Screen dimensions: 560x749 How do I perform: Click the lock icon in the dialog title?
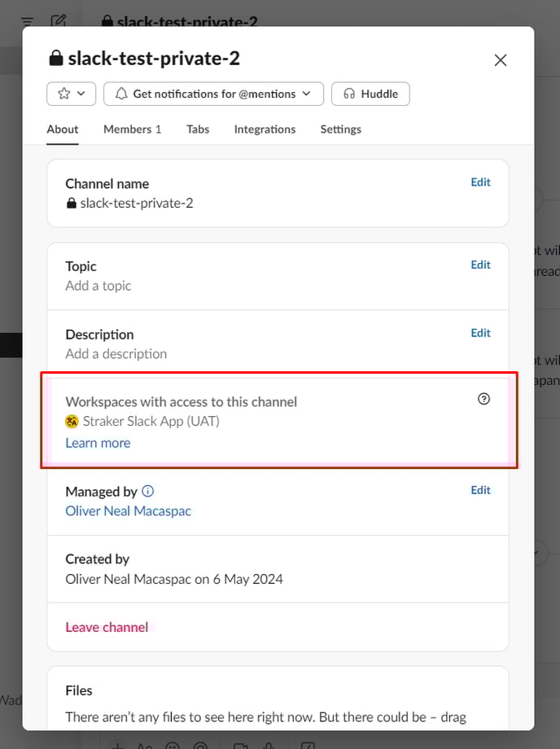[x=56, y=59]
